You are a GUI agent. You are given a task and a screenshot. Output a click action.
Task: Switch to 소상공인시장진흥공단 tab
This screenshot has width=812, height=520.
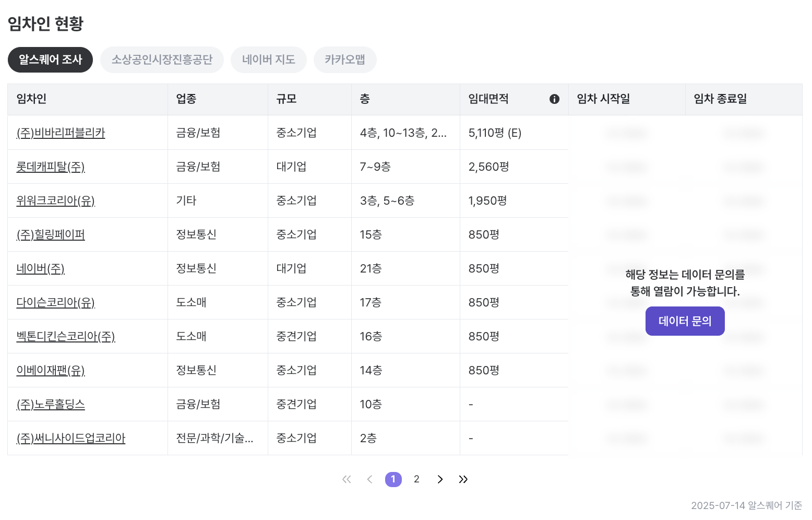162,60
